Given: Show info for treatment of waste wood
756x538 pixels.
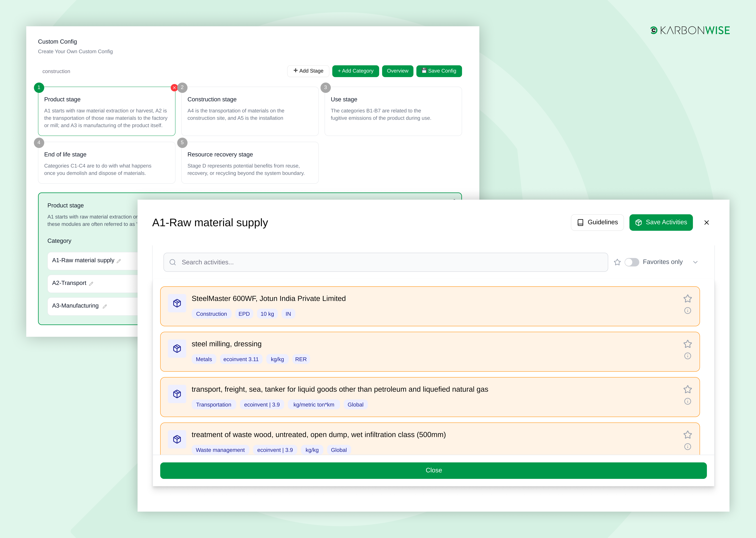Looking at the screenshot, I should pyautogui.click(x=687, y=447).
